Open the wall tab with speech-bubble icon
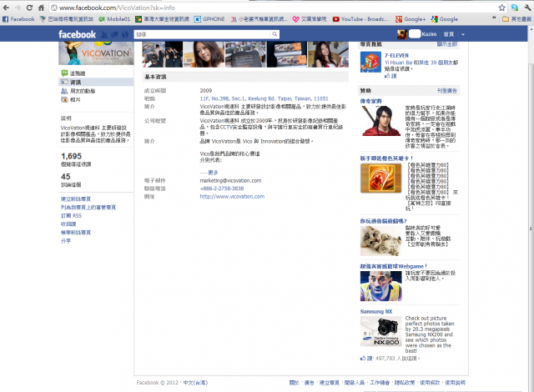Viewport: 534px width, 392px height. 73,73
